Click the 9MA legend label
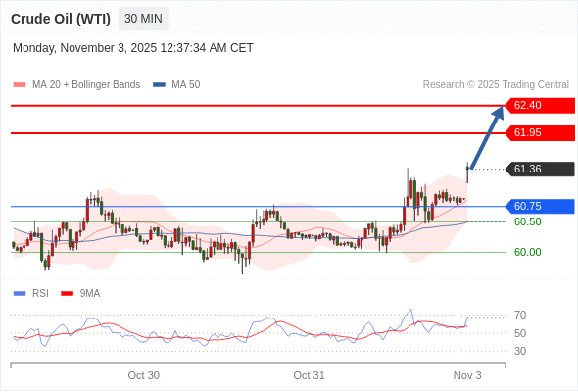The width and height of the screenshot is (578, 392). tap(90, 294)
